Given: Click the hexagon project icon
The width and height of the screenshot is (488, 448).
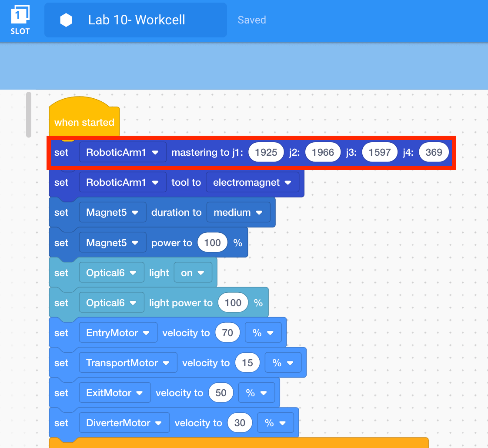Looking at the screenshot, I should click(x=66, y=20).
